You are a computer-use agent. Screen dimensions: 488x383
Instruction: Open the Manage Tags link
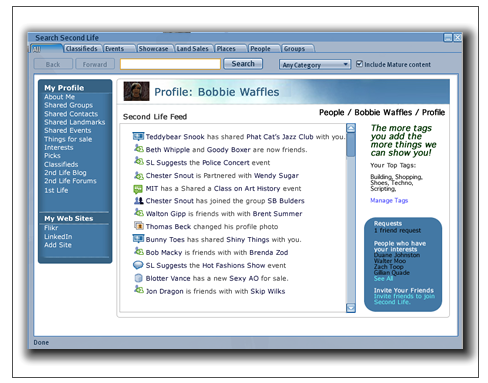coord(389,200)
